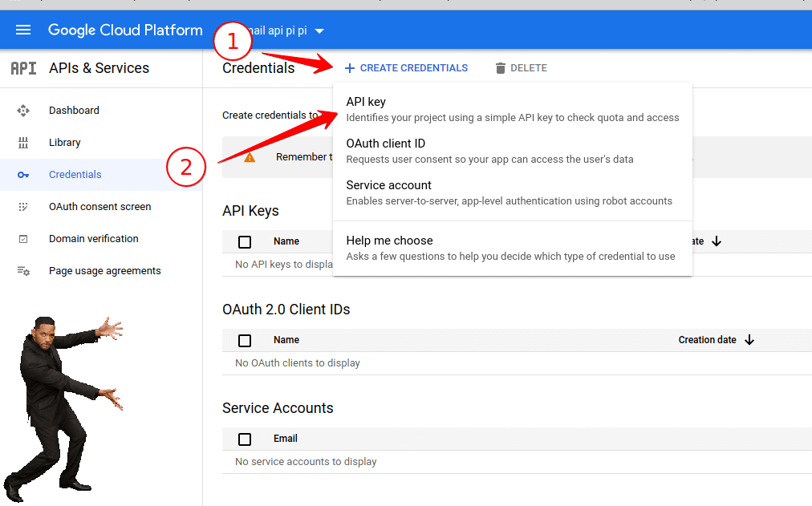
Task: Select all Service Accounts checkbox
Action: click(245, 439)
